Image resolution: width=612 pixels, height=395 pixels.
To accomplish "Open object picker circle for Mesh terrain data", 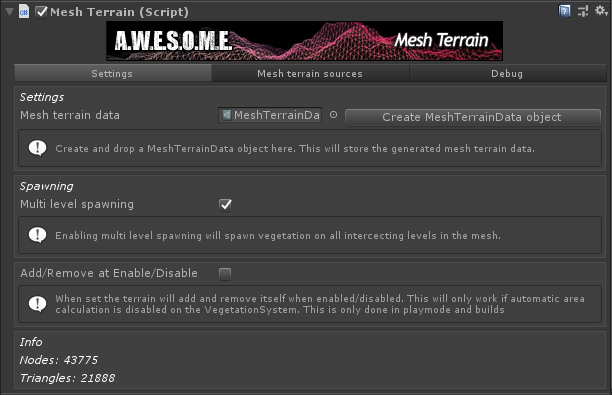I will pos(333,115).
